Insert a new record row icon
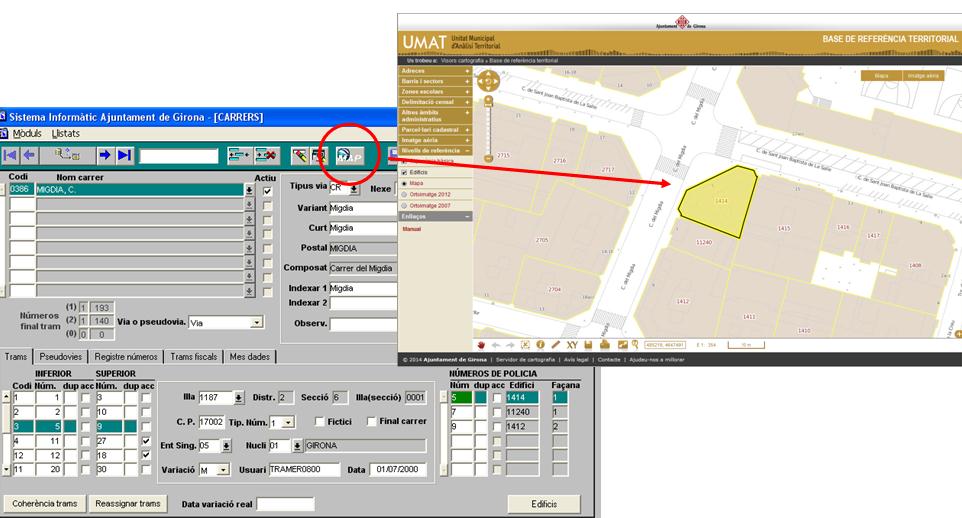Screen dimensions: 962x518 pyautogui.click(x=239, y=155)
